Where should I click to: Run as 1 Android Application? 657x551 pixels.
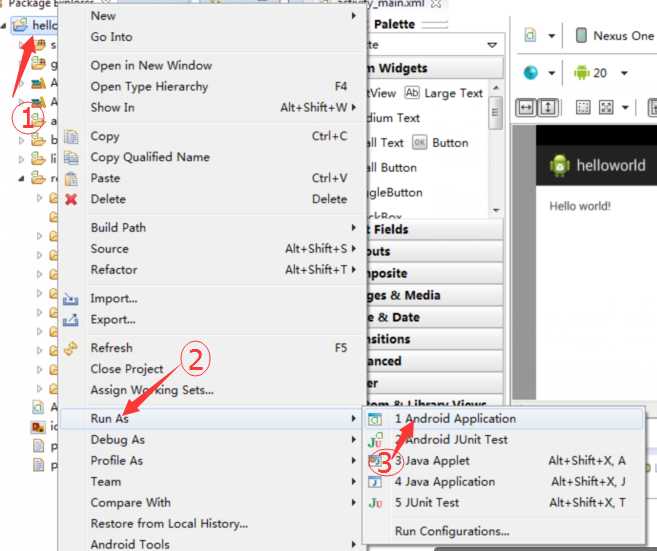pos(504,419)
